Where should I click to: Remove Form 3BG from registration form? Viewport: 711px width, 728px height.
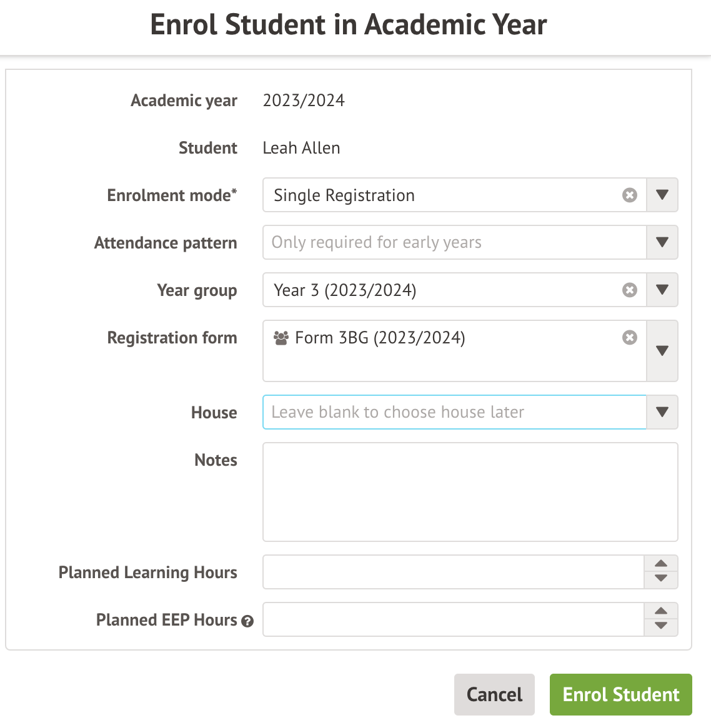click(x=630, y=338)
